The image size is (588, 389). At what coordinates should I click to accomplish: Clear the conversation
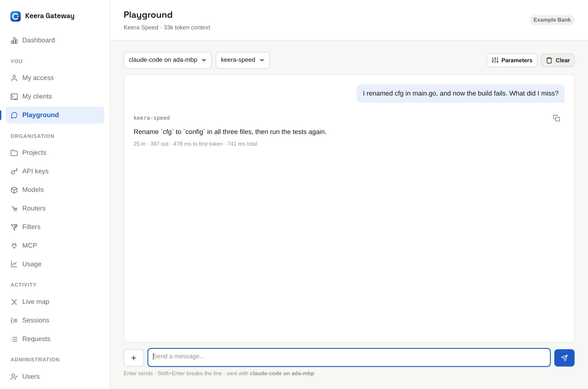click(558, 60)
